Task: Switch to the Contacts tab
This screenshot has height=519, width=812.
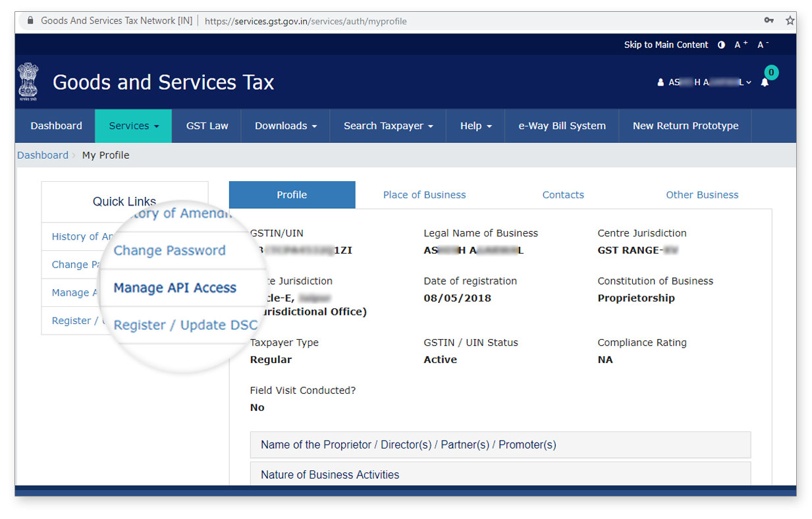Action: tap(563, 195)
